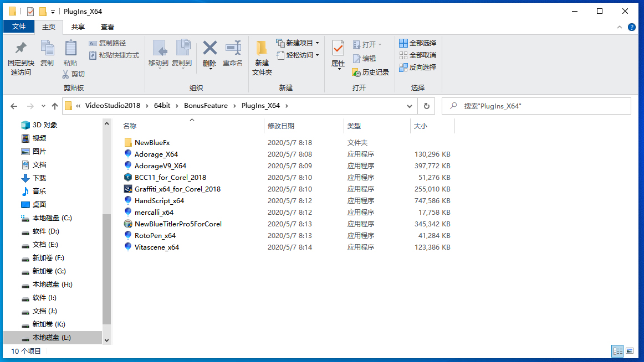The width and height of the screenshot is (644, 362).
Task: Click 反向选择 invert selection
Action: [x=418, y=67]
